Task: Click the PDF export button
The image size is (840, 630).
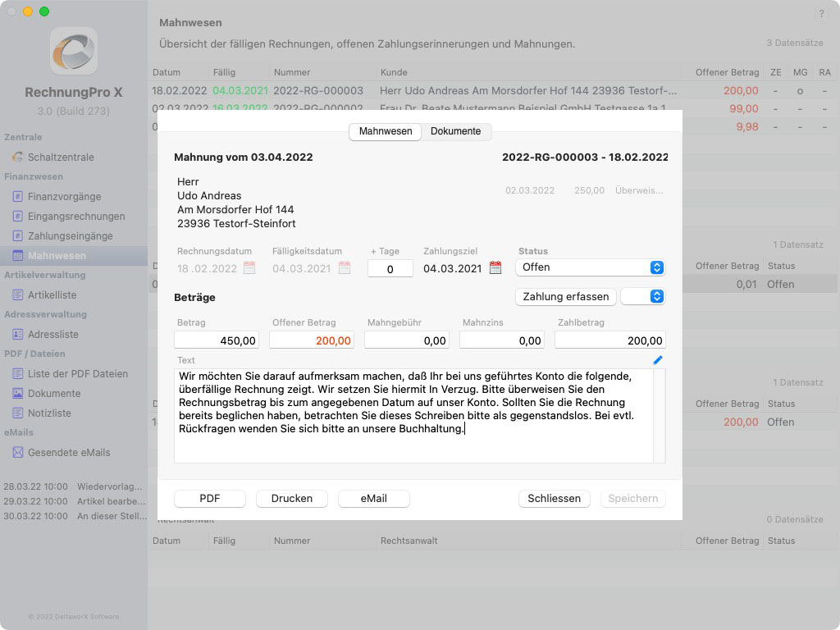Action: point(210,499)
